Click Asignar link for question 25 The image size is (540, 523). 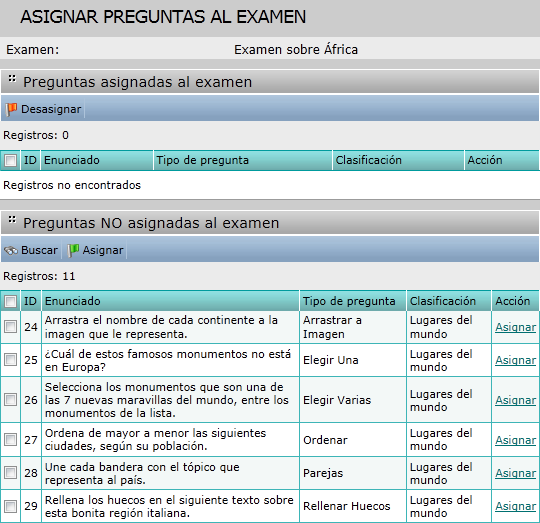click(516, 360)
